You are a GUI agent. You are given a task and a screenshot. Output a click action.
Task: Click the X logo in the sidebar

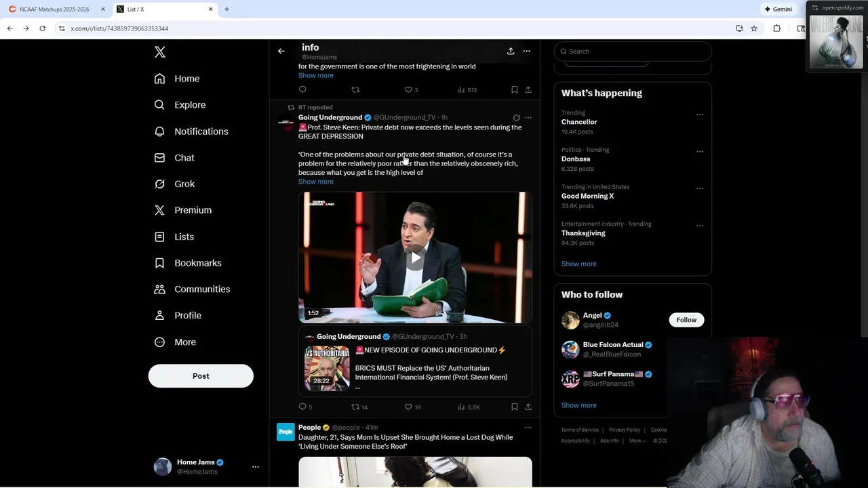coord(160,52)
